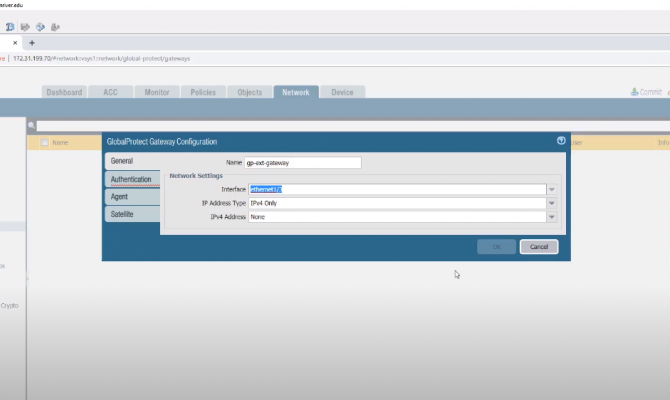The width and height of the screenshot is (670, 400).
Task: Click the gray arrow icon in top toolbar
Action: (25, 27)
